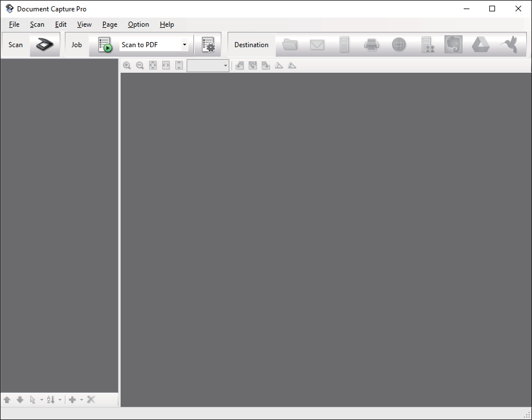Move page up with arrow button
This screenshot has height=420, width=532.
tap(7, 400)
